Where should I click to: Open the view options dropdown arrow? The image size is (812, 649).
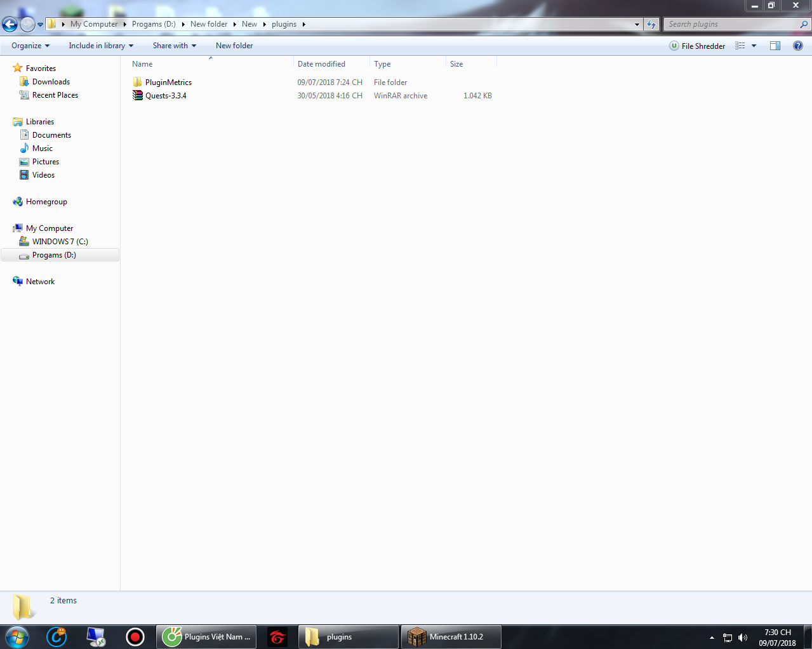point(754,46)
